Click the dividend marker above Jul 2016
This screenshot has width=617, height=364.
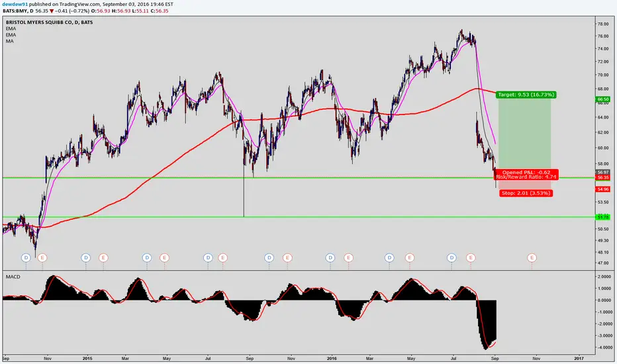tap(451, 257)
